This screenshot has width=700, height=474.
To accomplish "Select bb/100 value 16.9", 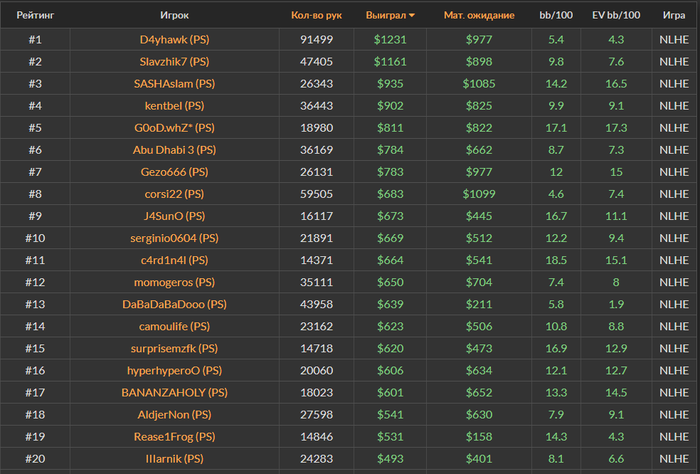I will point(556,348).
